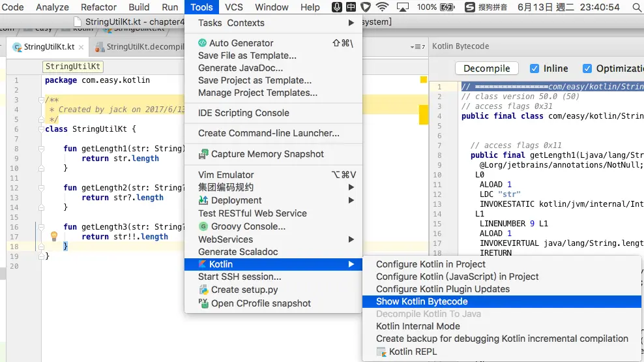Screen dimensions: 644x362
Task: Open the VCS menu
Action: [234, 7]
